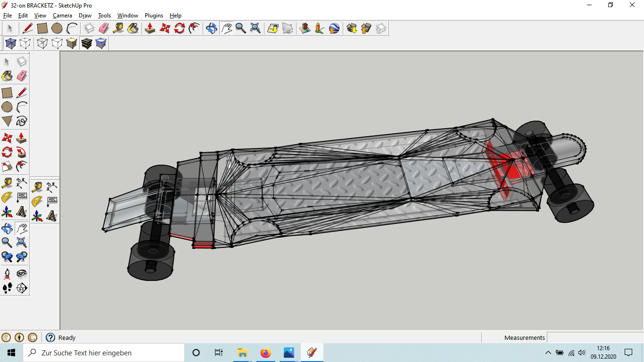Select the Look Around eye tool
The height and width of the screenshot is (362, 644).
[x=22, y=274]
